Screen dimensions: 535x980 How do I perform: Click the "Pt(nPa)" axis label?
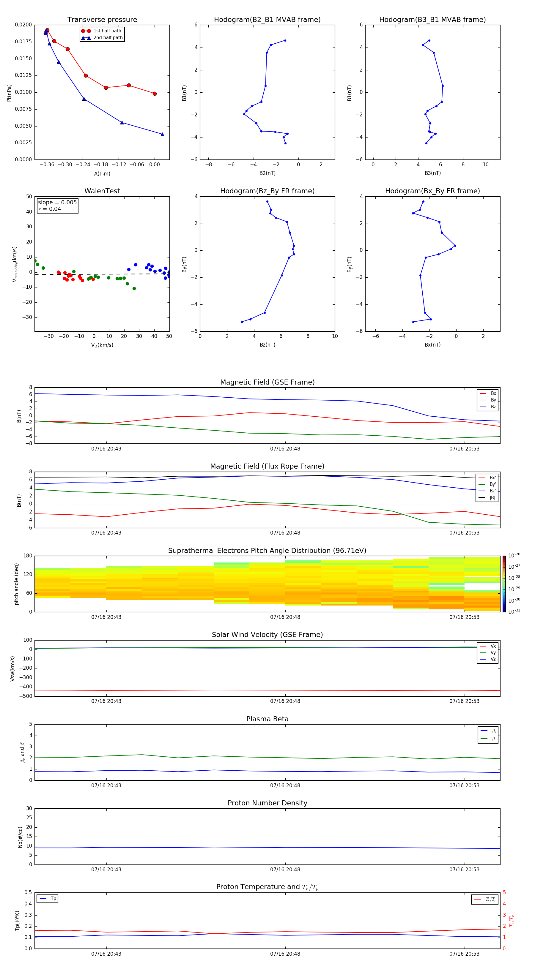point(9,93)
